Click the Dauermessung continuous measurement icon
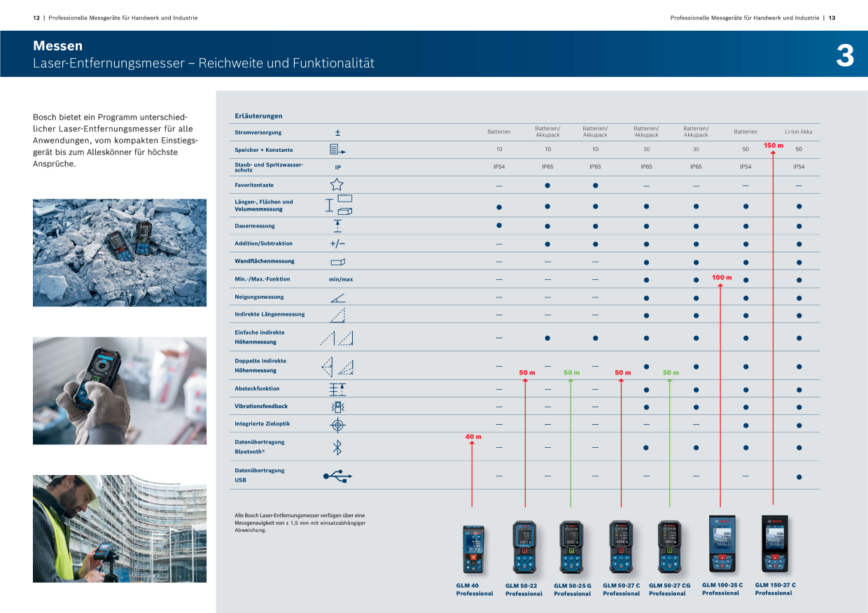This screenshot has width=868, height=613. pos(337,226)
